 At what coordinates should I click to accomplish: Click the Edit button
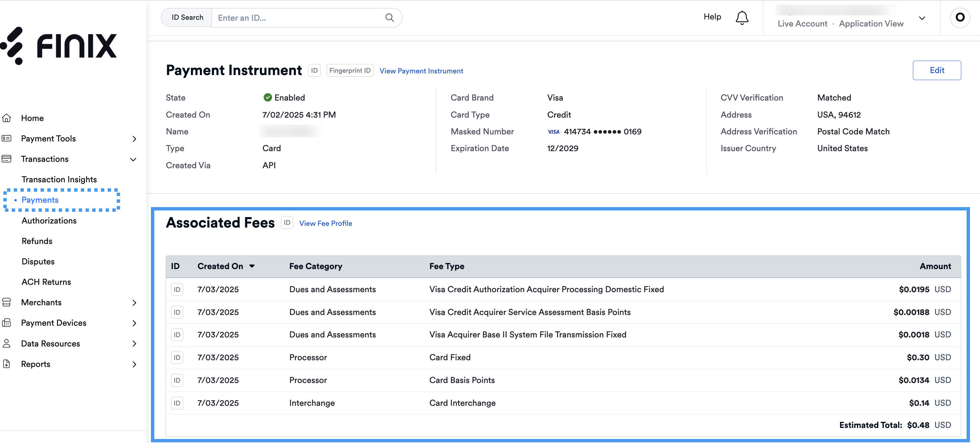coord(937,70)
